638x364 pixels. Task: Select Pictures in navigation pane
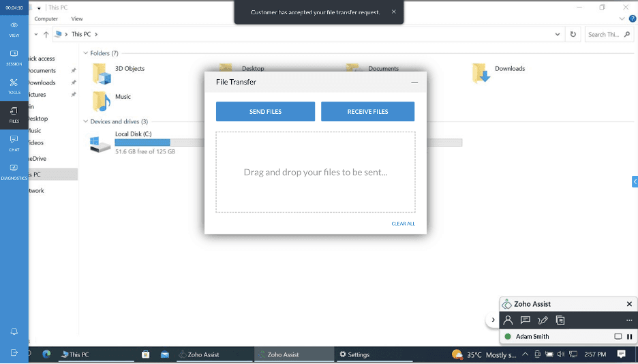click(37, 95)
